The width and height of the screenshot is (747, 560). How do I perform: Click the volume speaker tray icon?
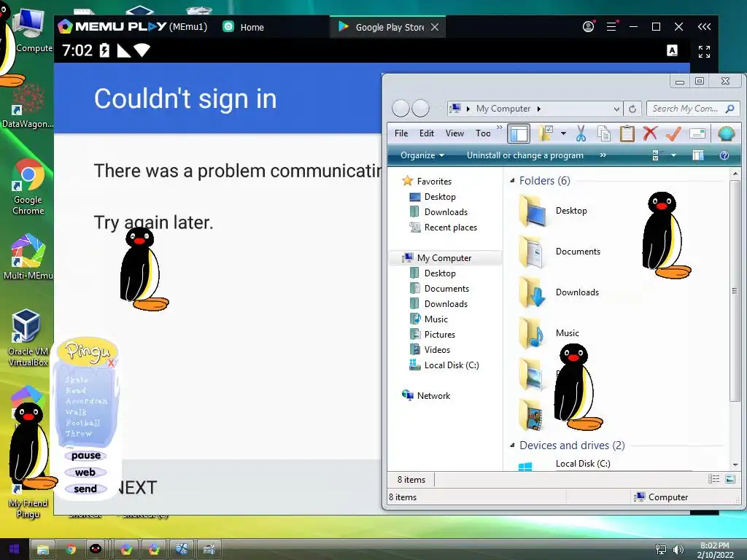[678, 550]
